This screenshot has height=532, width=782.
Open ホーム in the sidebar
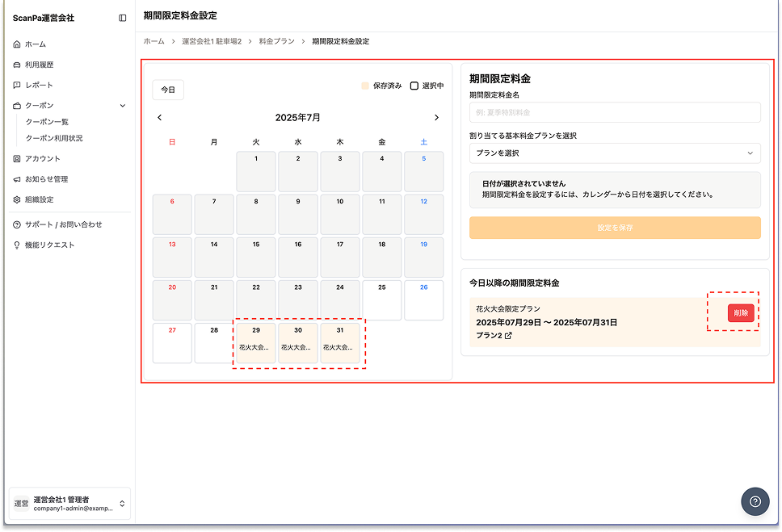36,44
